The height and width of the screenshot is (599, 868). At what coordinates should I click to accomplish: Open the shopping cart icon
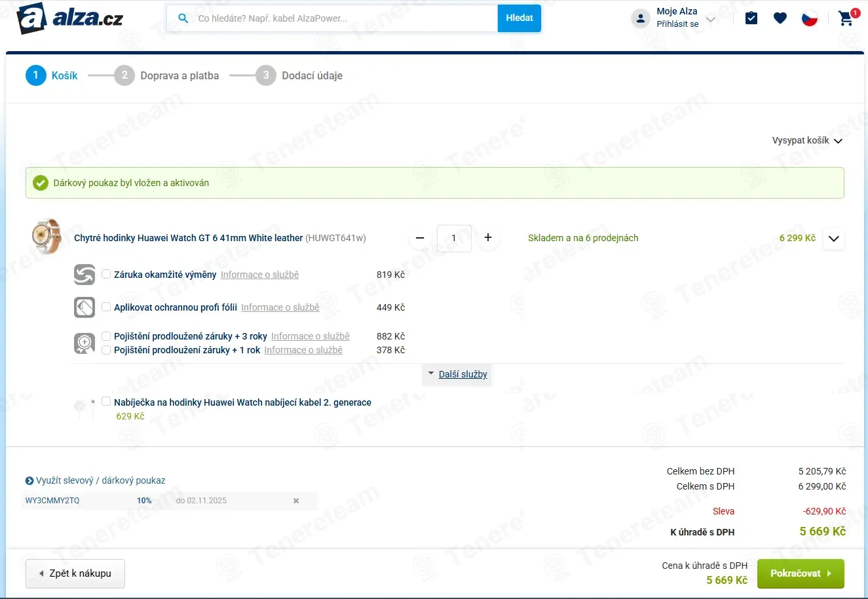pyautogui.click(x=846, y=18)
